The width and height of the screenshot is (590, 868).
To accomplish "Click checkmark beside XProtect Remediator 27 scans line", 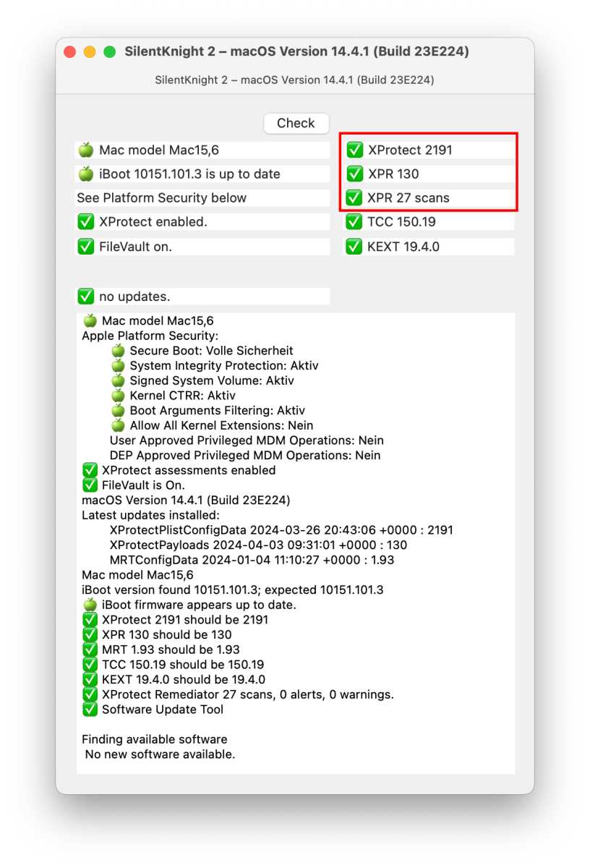I will [90, 694].
